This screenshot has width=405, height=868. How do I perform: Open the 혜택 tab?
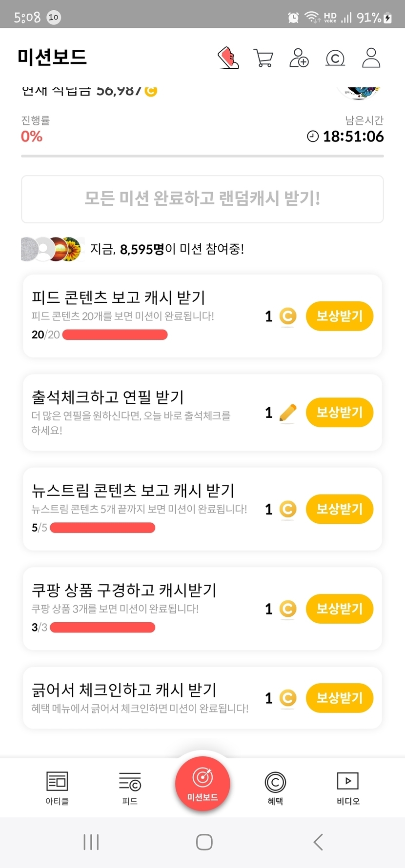point(275,788)
